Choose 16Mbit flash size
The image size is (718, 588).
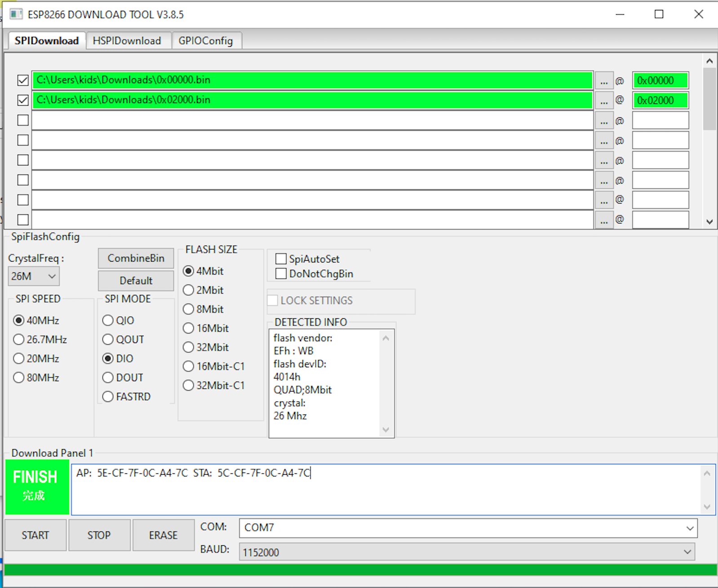(x=206, y=328)
